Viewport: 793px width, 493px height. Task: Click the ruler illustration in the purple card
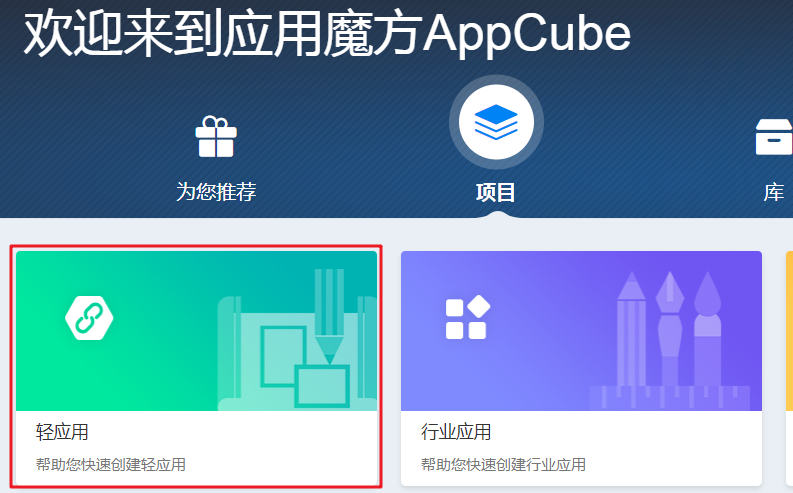click(x=670, y=398)
